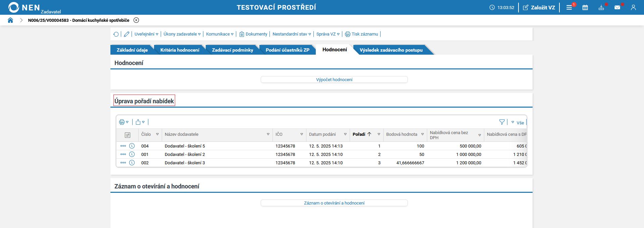Image resolution: width=644 pixels, height=228 pixels.
Task: Click Tisk záznamu
Action: 361,34
